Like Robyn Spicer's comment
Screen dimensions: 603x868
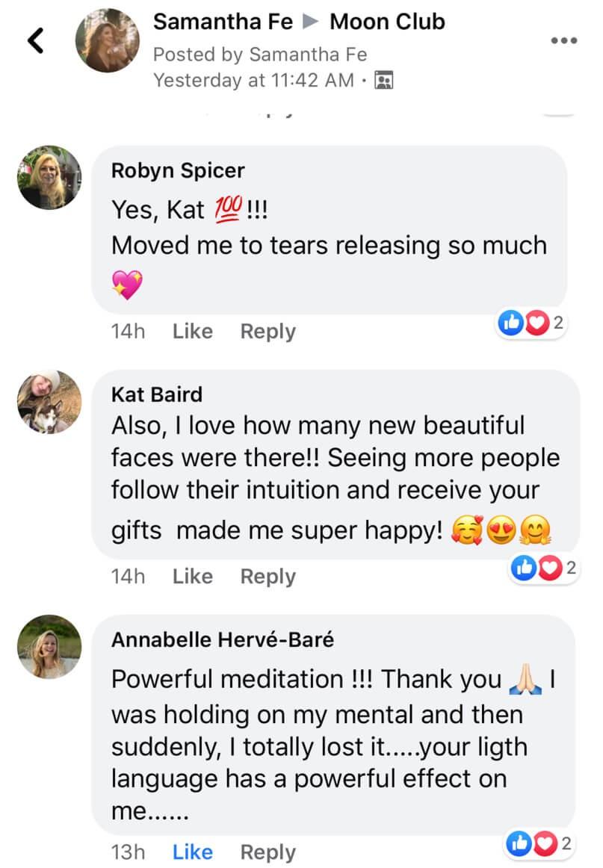tap(192, 331)
